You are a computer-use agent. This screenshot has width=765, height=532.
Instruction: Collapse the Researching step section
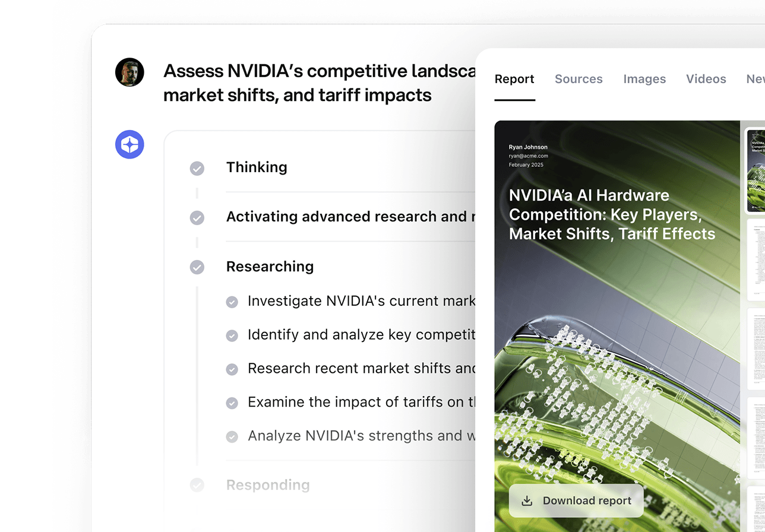click(270, 267)
